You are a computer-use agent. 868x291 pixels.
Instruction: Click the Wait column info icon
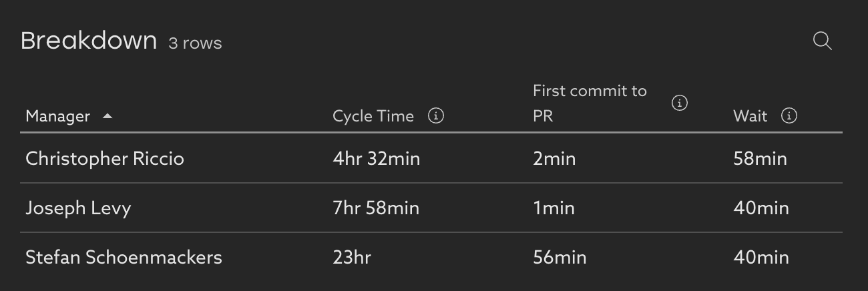point(789,116)
